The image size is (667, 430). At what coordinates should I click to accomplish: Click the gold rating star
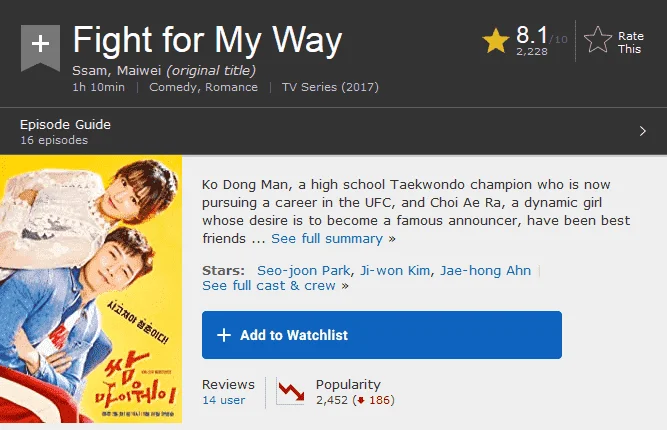(x=496, y=41)
